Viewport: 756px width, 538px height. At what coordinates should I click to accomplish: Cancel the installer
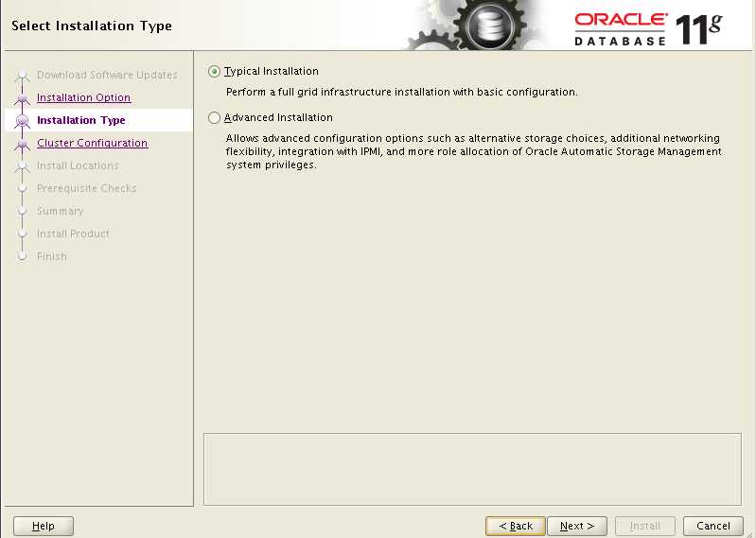coord(713,526)
